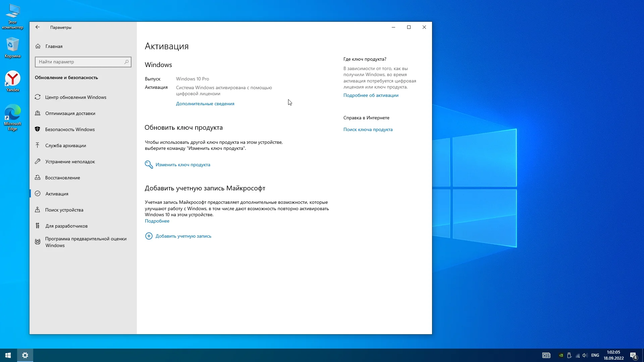Screen dimensions: 644x362
Task: Click the back arrow in Параметры
Action: (38, 27)
